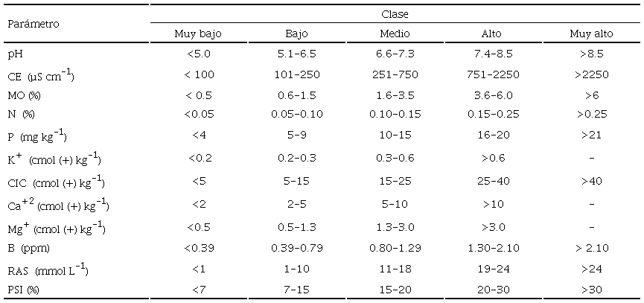Click the pH medium value 6.6-7.3
This screenshot has height=303, width=644.
point(395,54)
